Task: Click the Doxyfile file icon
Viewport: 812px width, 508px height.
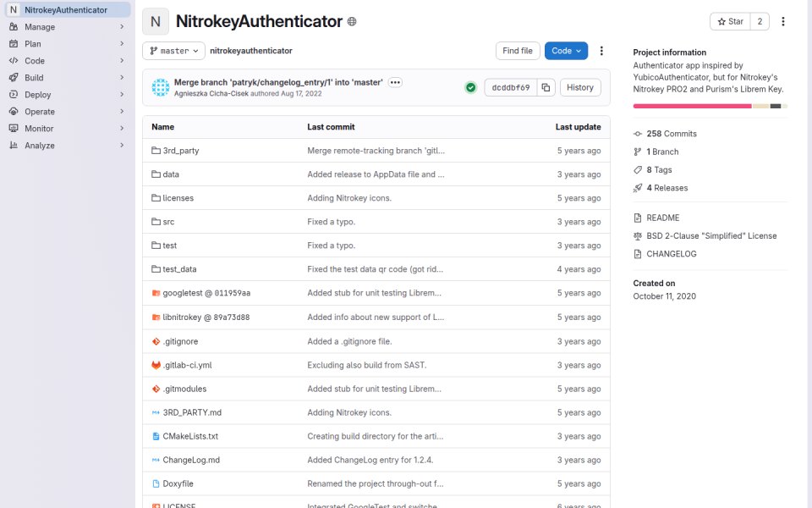Action: [156, 483]
